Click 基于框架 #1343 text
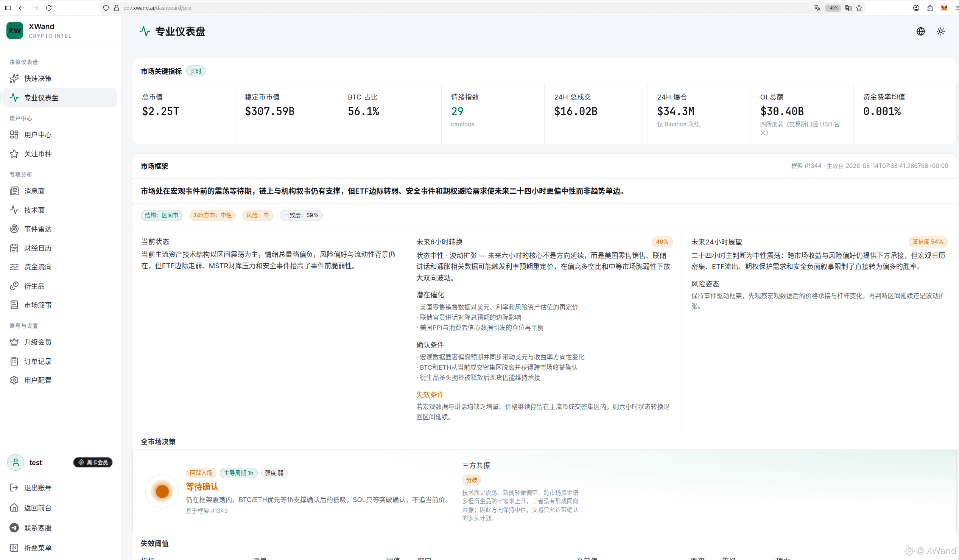Viewport: 959px width, 560px height. click(x=207, y=511)
